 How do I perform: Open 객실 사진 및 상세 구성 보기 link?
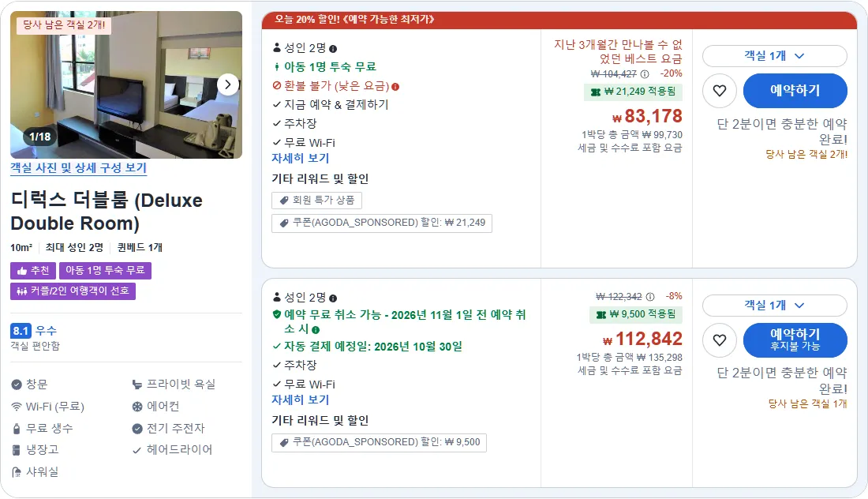79,168
